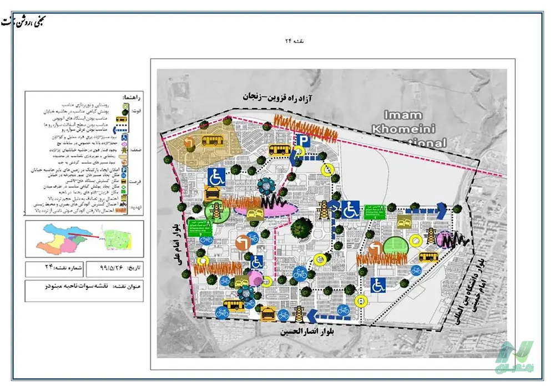Select the bus icon inside the tan shaded zone

213,140
